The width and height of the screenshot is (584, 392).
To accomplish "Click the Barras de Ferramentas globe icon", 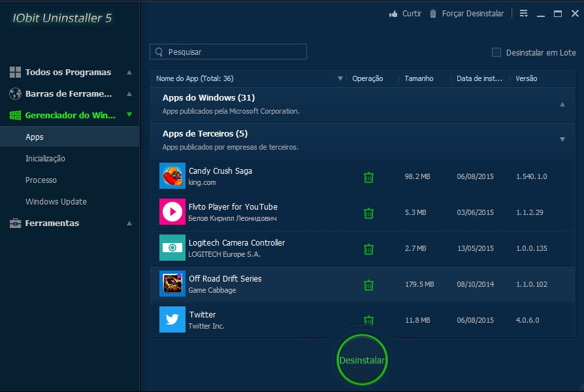I will (15, 93).
